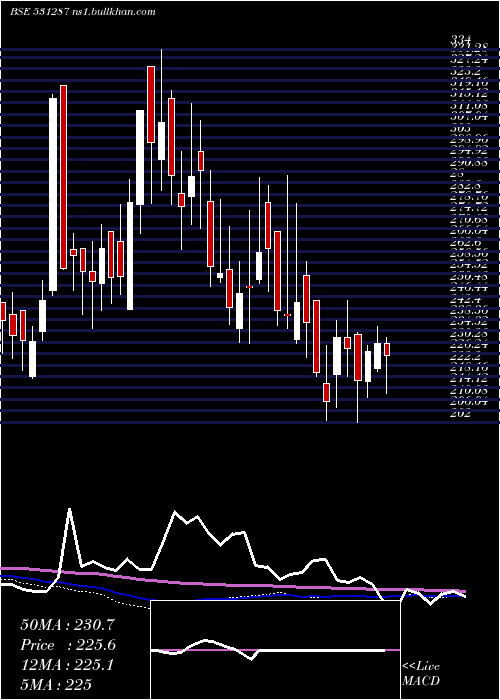500x700 pixels.
Task: Select the Price : 225.6 readout
Action: pyautogui.click(x=68, y=645)
